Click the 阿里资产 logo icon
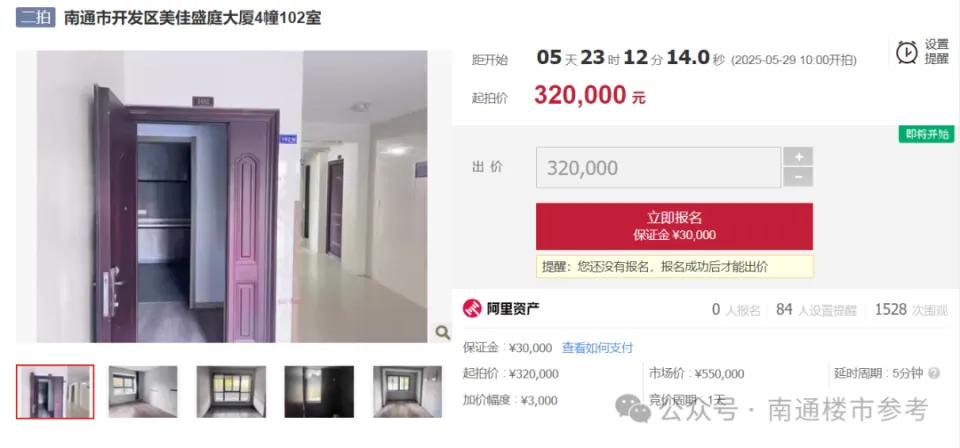This screenshot has height=448, width=960. (x=472, y=309)
